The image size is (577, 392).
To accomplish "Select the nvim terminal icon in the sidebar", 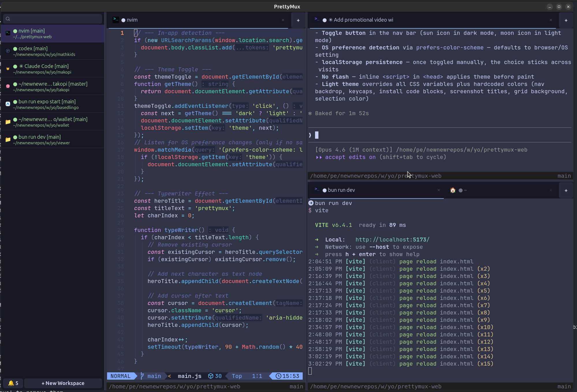I will pos(8,33).
